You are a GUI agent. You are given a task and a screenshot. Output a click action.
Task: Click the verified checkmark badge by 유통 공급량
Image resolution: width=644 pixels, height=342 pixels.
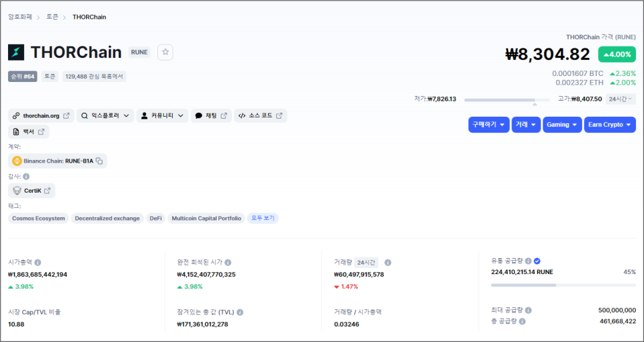[537, 261]
